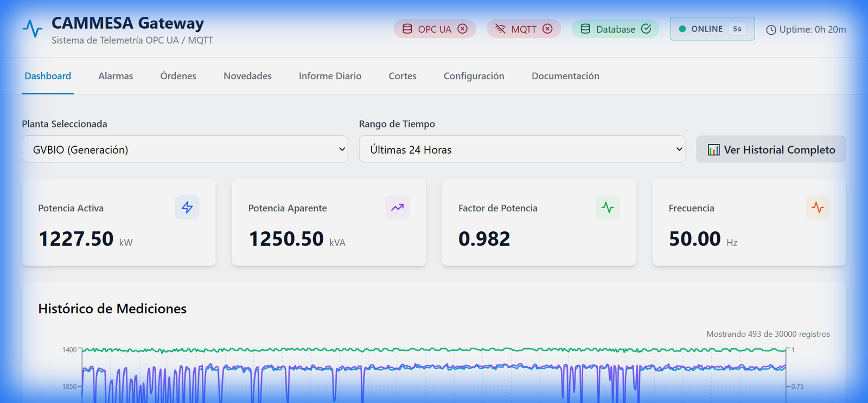
Task: Click the Factor de Potencia 0.982 value
Action: tap(484, 239)
